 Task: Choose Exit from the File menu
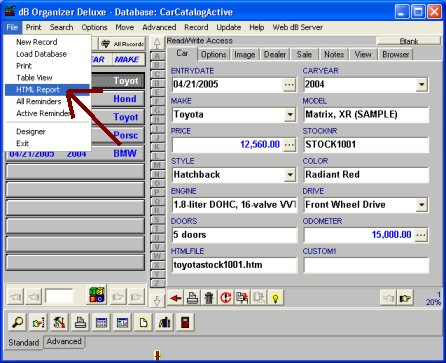(x=47, y=143)
